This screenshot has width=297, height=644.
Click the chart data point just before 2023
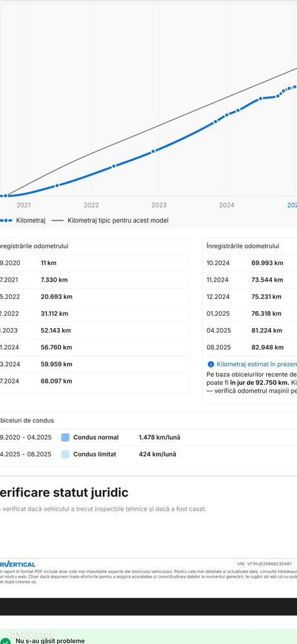point(153,151)
